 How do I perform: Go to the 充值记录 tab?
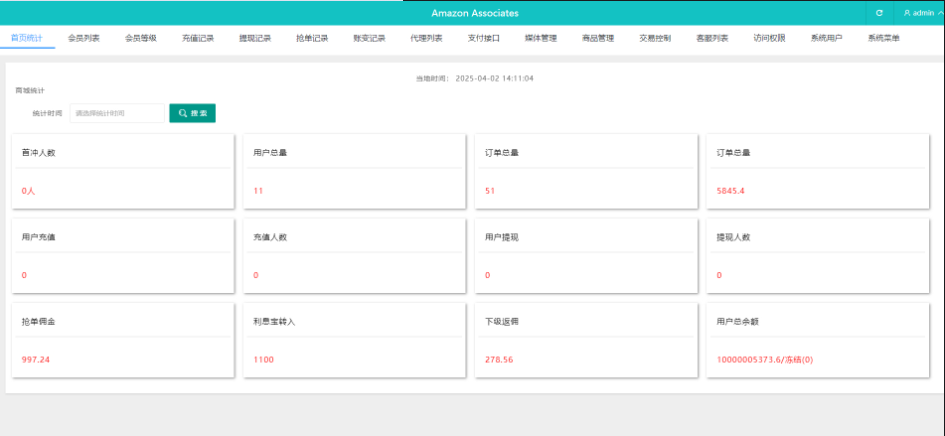[198, 38]
